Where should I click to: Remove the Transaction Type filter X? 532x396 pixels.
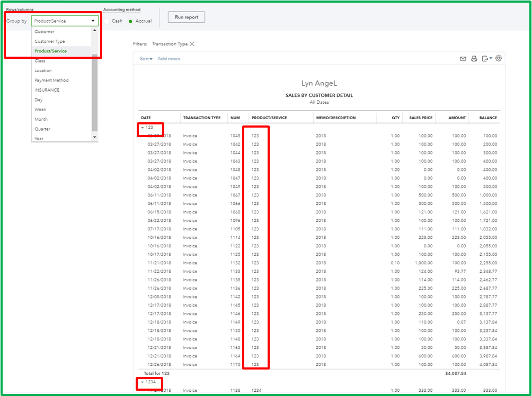[192, 44]
